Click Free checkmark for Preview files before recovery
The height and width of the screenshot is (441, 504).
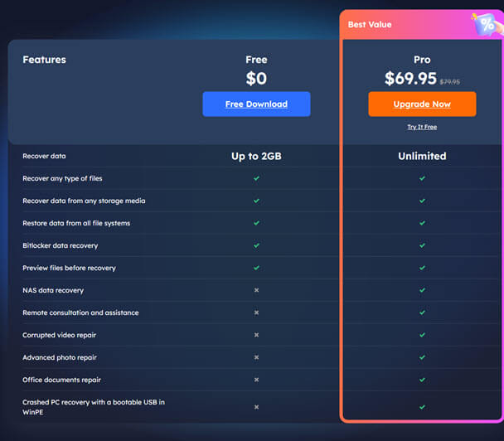pos(256,268)
